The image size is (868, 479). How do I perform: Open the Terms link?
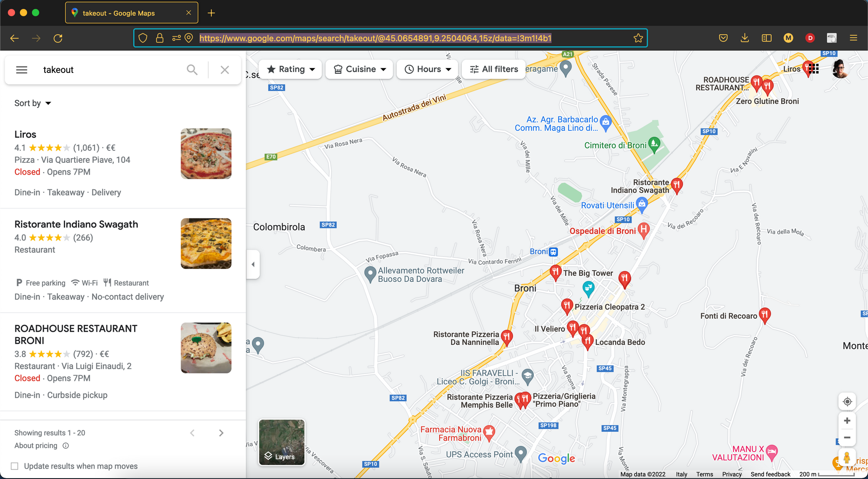click(704, 474)
